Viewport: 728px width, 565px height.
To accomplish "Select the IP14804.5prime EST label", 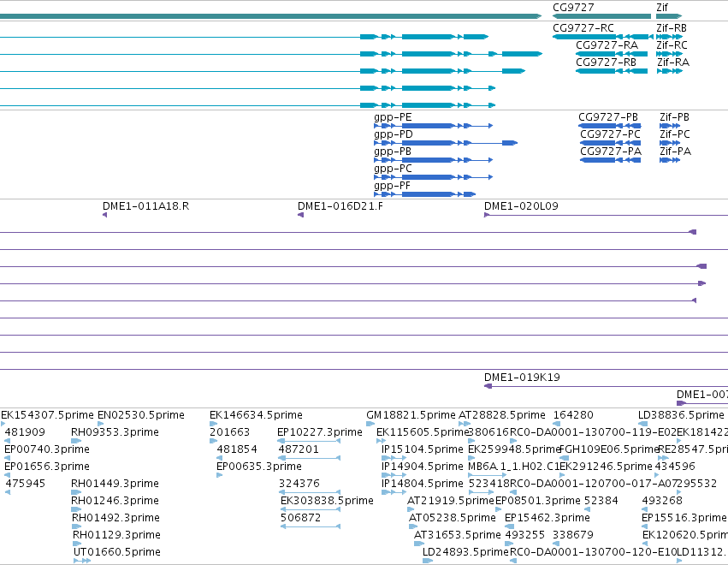I will (422, 484).
